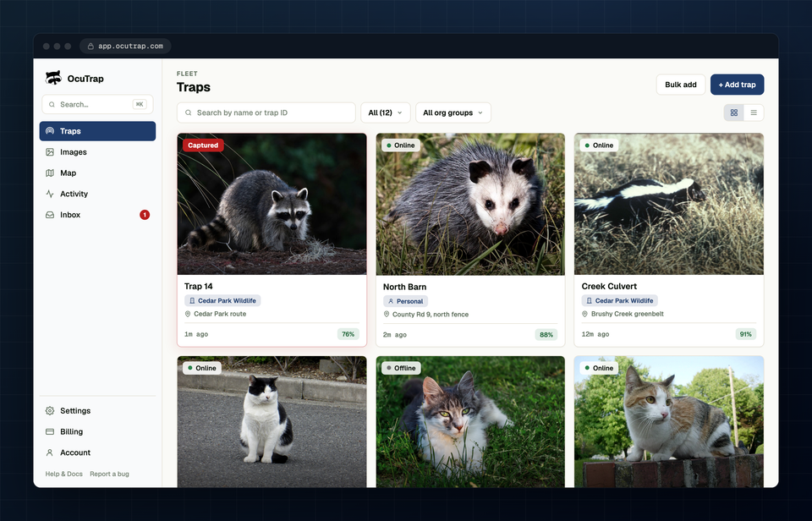
Task: Click the magnifier icon in sidebar search
Action: pos(52,104)
